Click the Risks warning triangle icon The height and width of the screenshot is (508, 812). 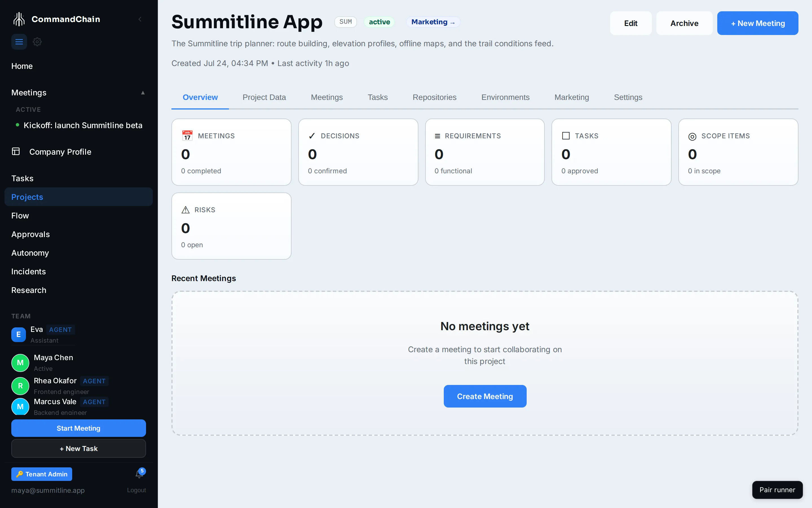point(186,210)
